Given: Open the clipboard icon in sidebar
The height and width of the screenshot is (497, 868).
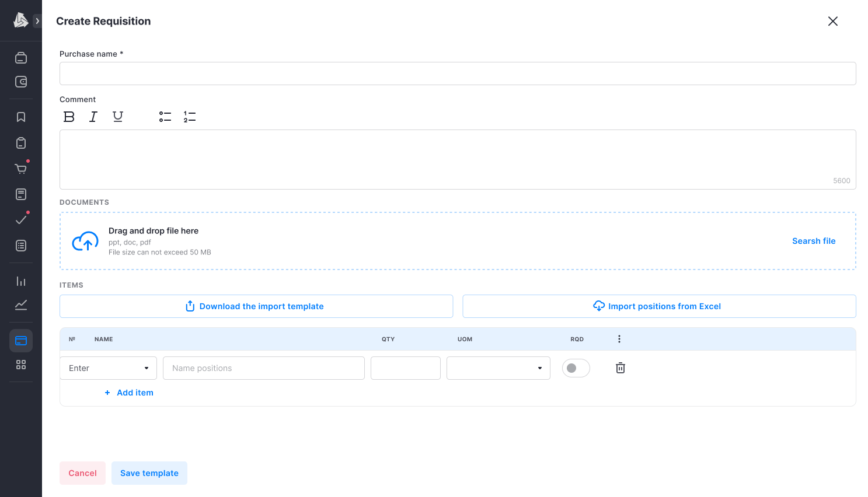Looking at the screenshot, I should [21, 143].
